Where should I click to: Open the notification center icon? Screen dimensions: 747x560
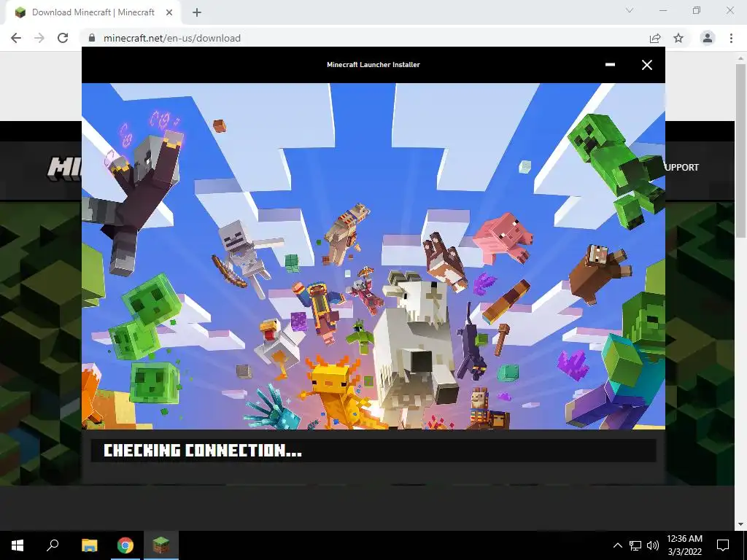pyautogui.click(x=723, y=545)
